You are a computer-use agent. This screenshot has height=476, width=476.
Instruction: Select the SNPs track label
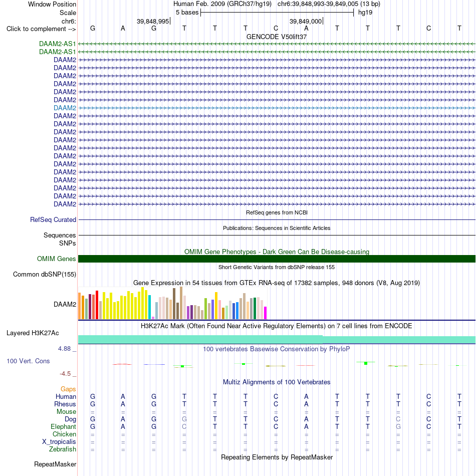[68, 243]
